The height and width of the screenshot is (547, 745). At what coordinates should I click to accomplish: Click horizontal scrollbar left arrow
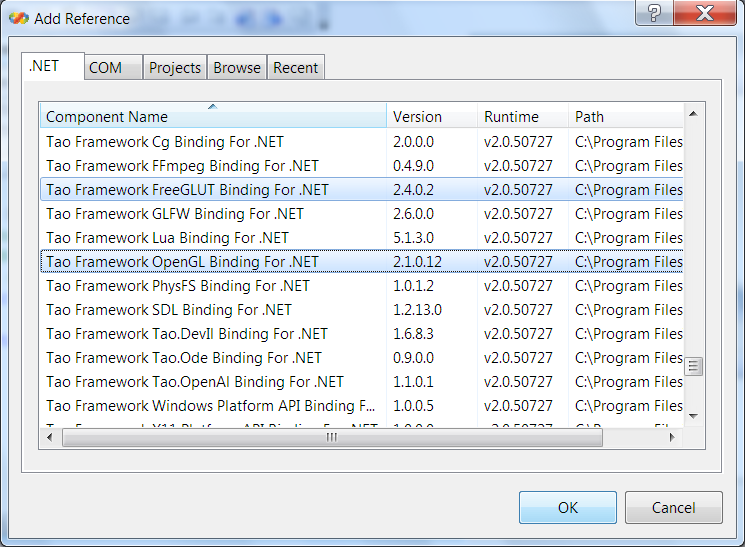pyautogui.click(x=50, y=437)
